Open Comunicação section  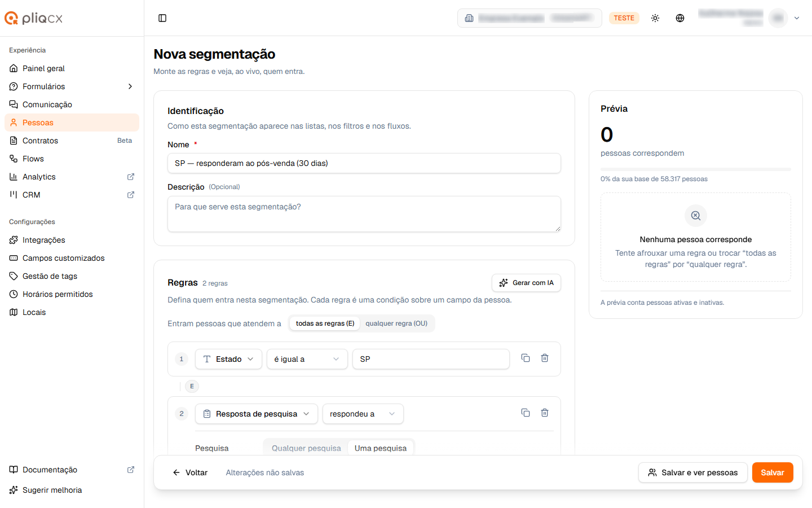click(x=72, y=104)
